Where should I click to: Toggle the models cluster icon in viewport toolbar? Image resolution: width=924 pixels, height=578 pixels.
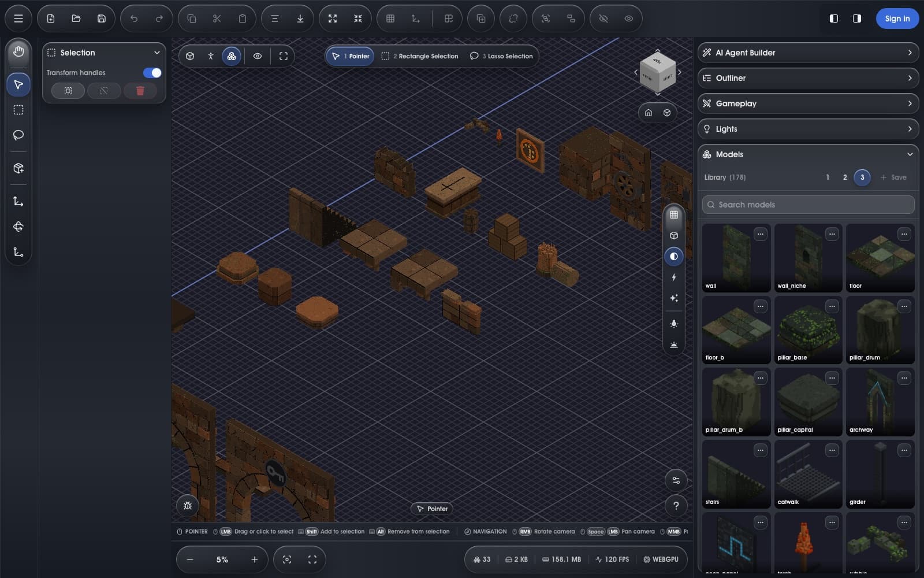point(232,56)
